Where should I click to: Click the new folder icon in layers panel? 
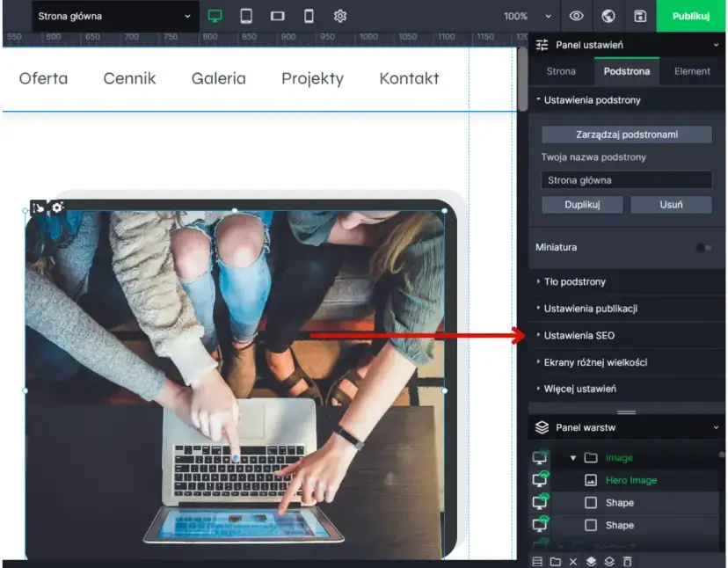point(556,561)
